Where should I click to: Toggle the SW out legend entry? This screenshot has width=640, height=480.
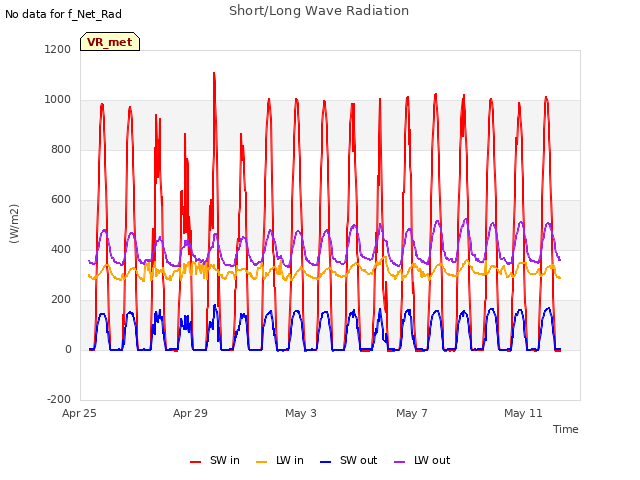click(349, 460)
